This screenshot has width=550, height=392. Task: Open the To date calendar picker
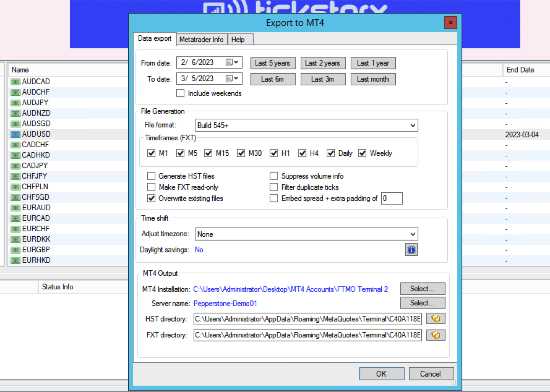[232, 78]
